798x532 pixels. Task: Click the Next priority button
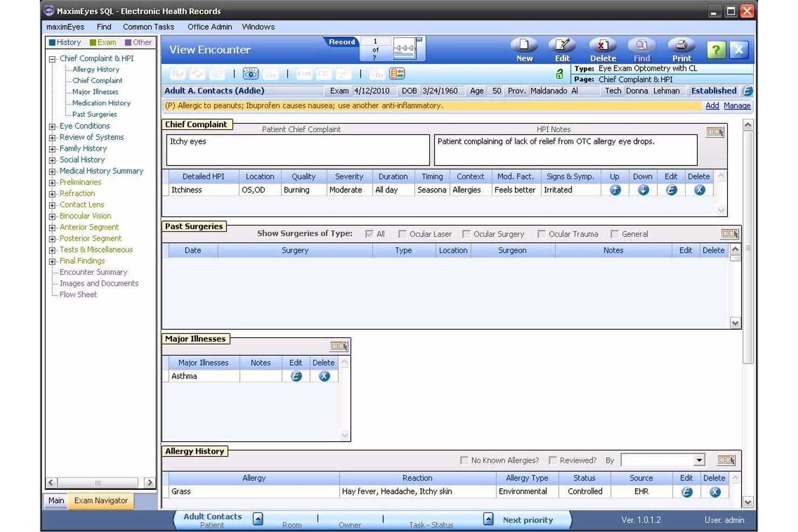pyautogui.click(x=527, y=520)
